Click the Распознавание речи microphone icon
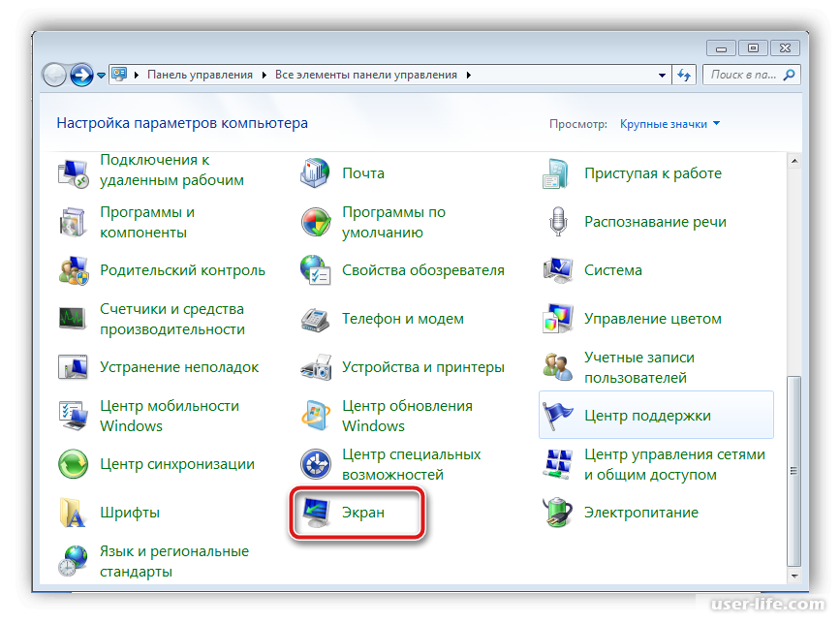840x624 pixels. pyautogui.click(x=558, y=222)
